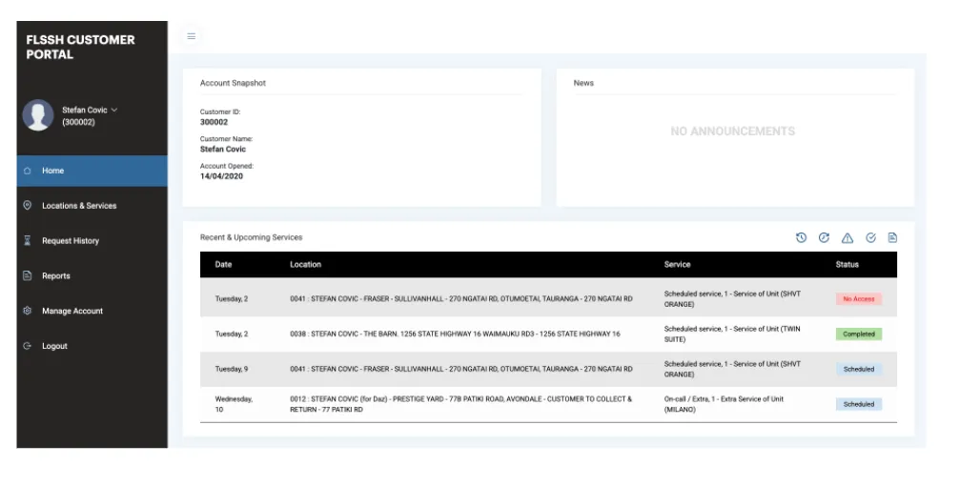Screen dimensions: 980x486
Task: Click the user avatar picture
Action: [38, 115]
